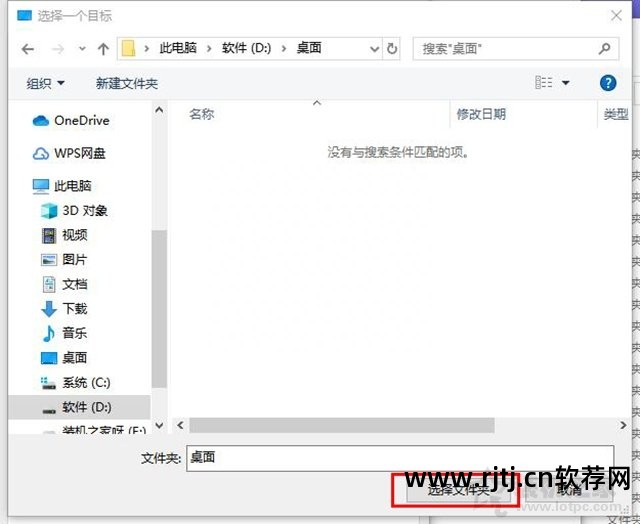Open the 视频 folder in the sidebar

coord(74,235)
